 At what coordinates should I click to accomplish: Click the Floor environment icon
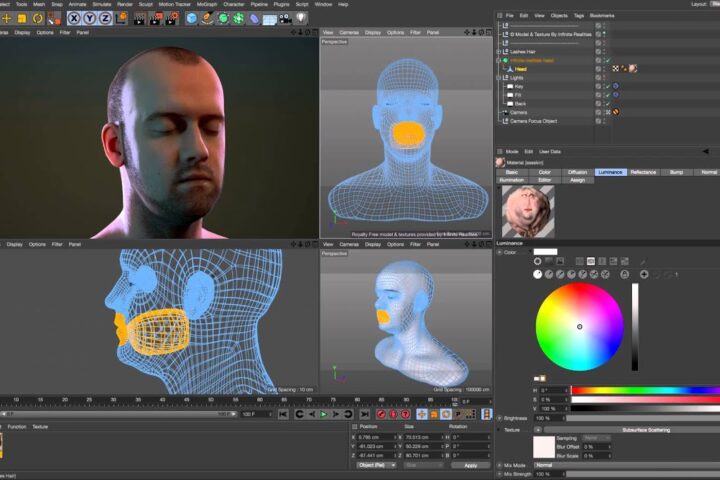[x=270, y=19]
